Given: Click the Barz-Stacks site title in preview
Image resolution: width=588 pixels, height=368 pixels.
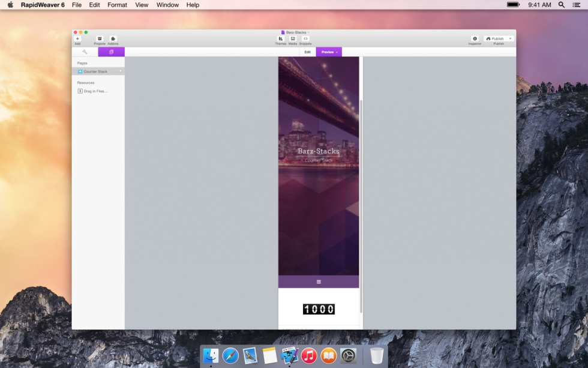Looking at the screenshot, I should pos(319,151).
